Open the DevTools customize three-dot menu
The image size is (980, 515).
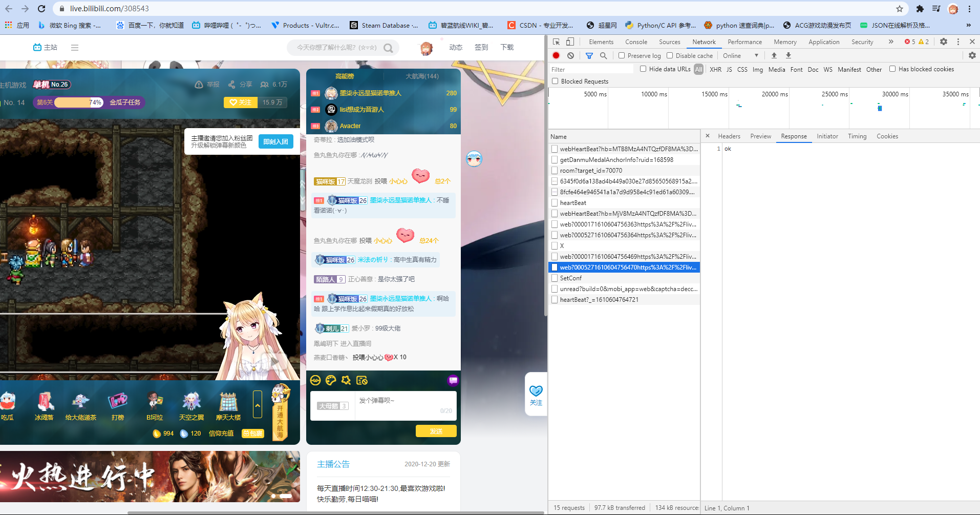958,42
